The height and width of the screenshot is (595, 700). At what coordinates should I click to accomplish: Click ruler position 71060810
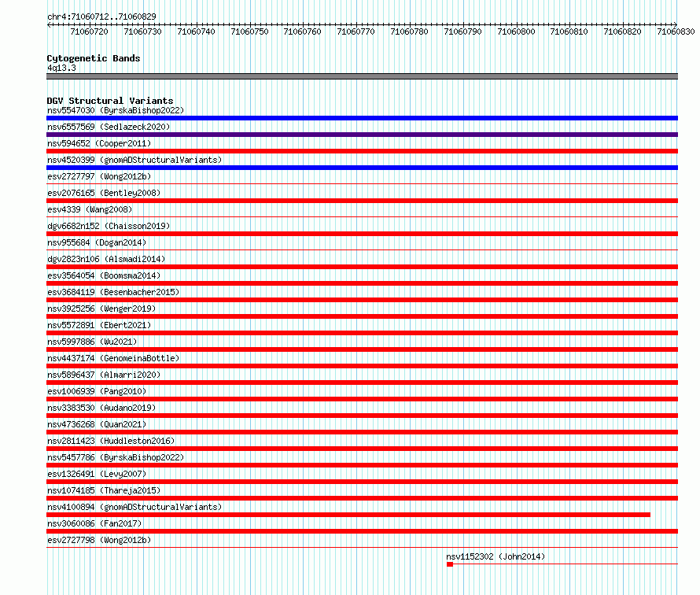(569, 31)
